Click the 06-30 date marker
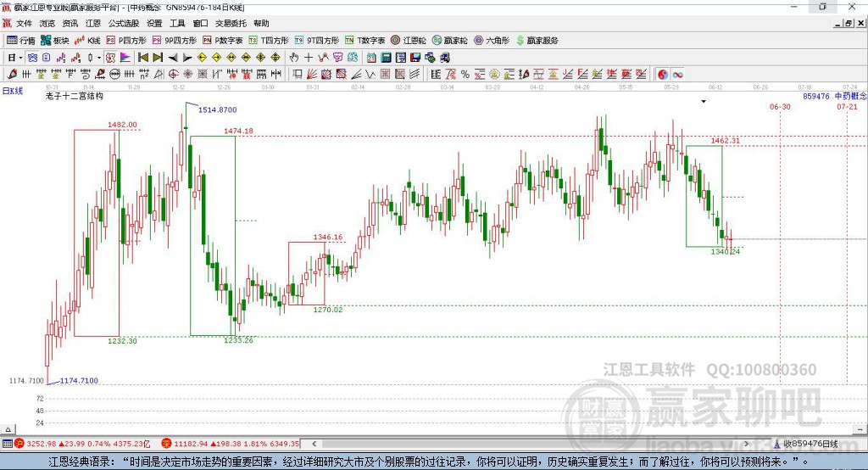868x470 pixels. (x=780, y=106)
